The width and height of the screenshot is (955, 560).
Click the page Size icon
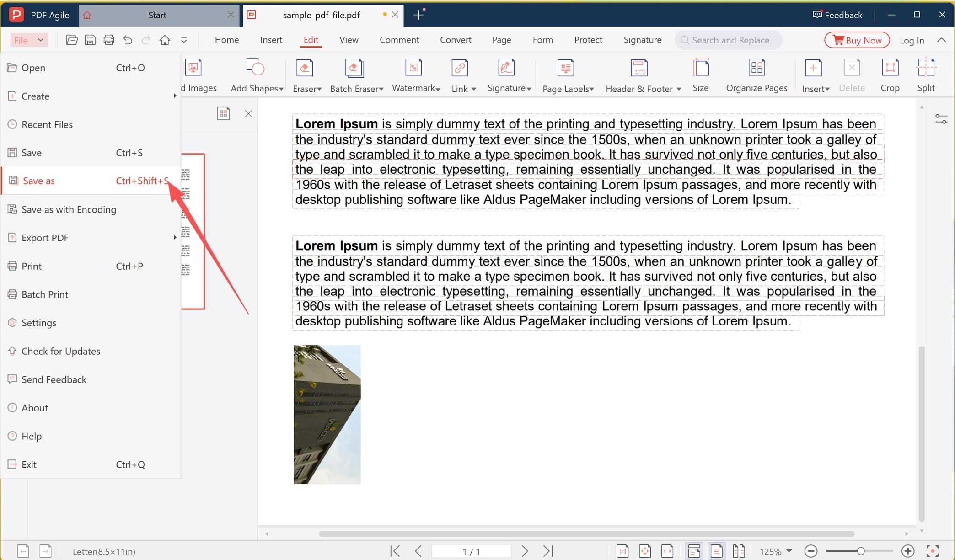pos(701,68)
